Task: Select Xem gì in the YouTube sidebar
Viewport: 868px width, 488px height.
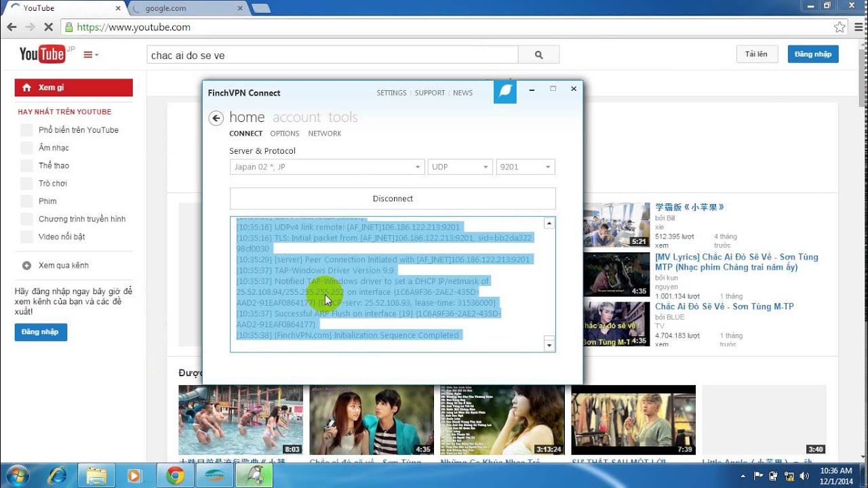Action: 74,87
